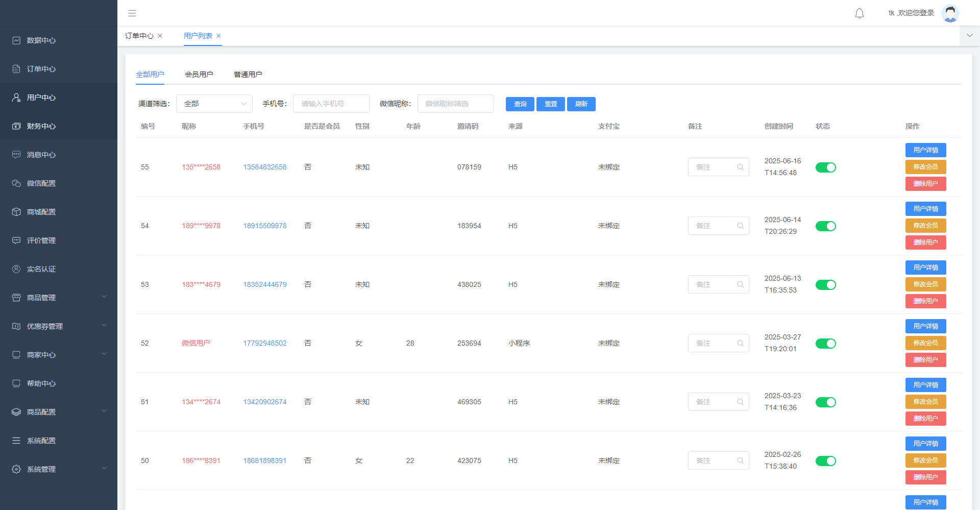Viewport: 980px width, 510px height.
Task: Open the 渠道筛选 dropdown
Action: tap(214, 104)
